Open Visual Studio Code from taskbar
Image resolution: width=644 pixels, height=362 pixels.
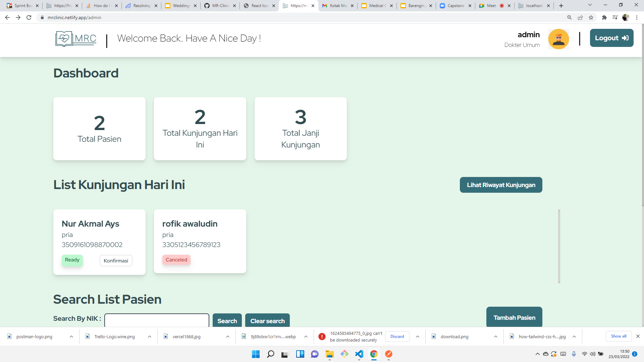click(x=359, y=354)
